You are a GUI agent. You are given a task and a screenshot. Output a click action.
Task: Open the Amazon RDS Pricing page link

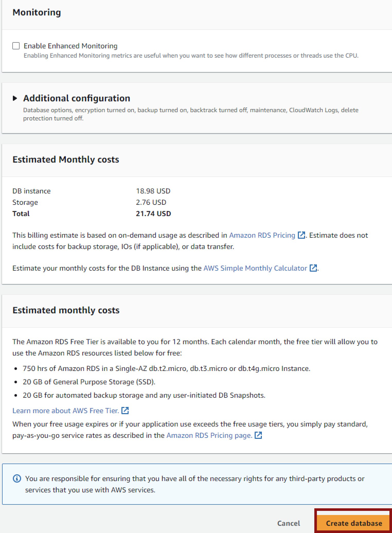(x=209, y=435)
